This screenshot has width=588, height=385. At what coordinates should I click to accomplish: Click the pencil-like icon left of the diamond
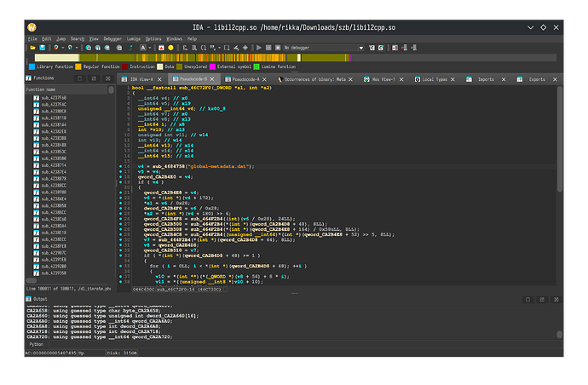236,48
